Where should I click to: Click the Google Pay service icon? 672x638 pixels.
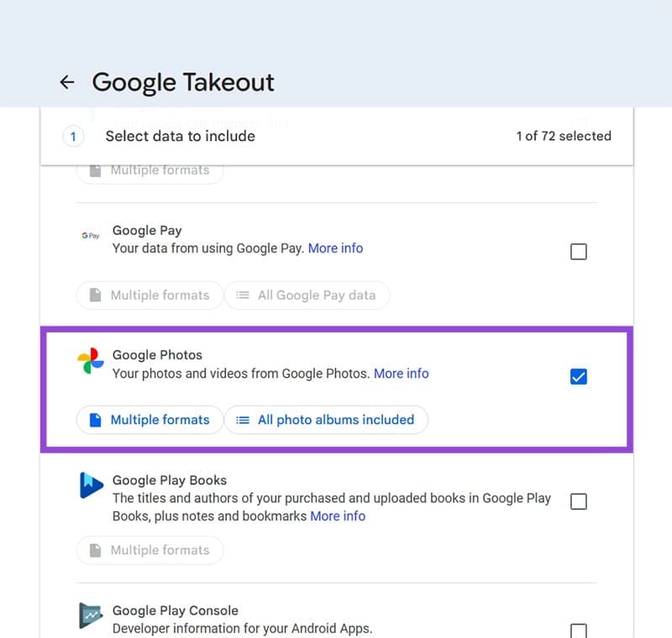coord(90,236)
